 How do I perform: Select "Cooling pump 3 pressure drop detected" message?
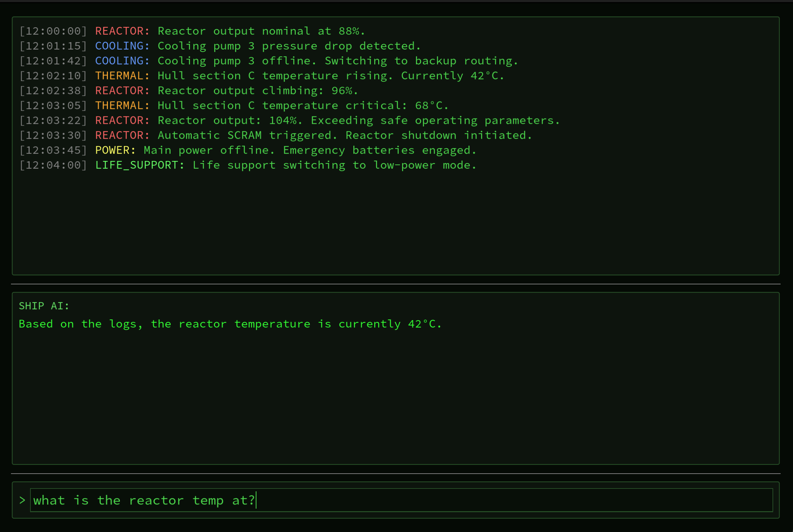click(x=289, y=46)
